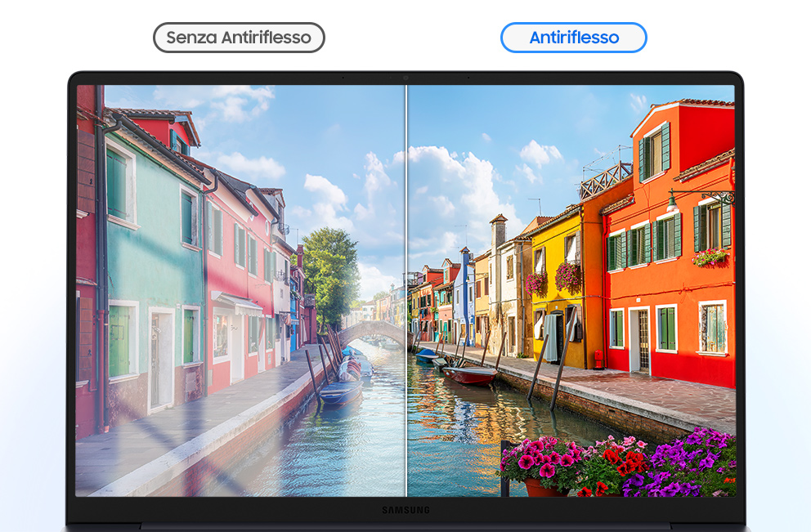Click the rooftop terrace above orange house
The image size is (811, 532).
[605, 180]
